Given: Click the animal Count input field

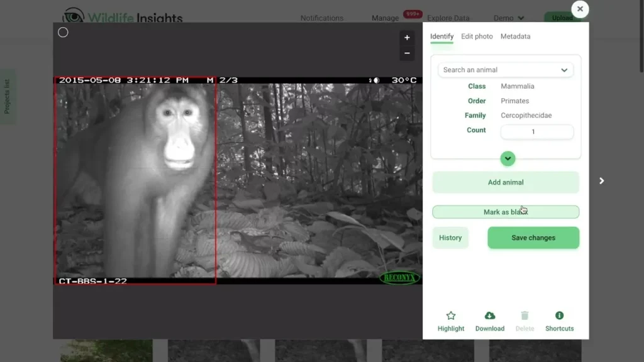Looking at the screenshot, I should pyautogui.click(x=536, y=131).
